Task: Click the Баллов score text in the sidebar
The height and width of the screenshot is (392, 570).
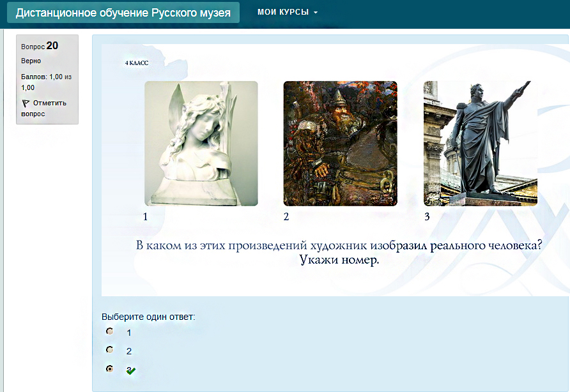Action: [46, 82]
